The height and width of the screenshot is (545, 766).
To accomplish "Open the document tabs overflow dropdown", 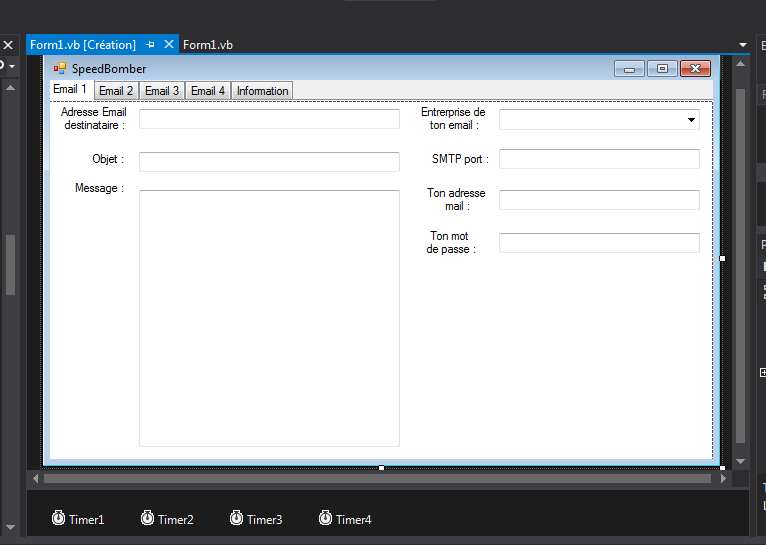I will [743, 45].
